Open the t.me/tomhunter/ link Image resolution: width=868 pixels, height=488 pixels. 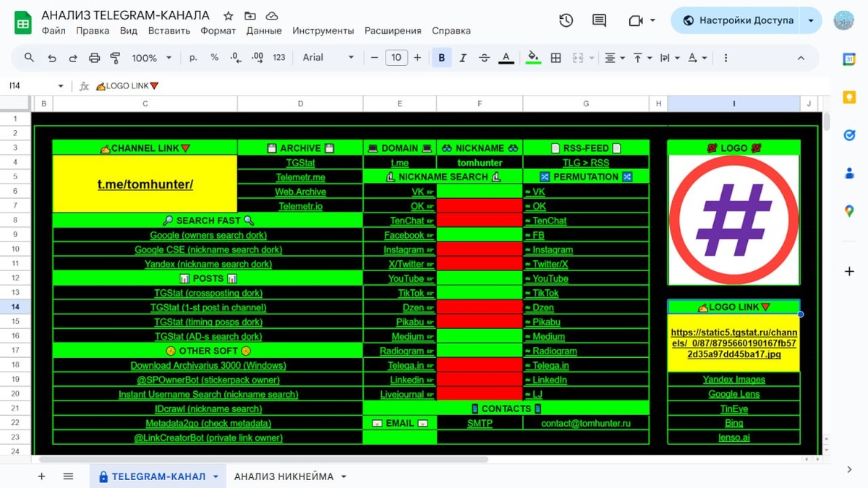(145, 184)
